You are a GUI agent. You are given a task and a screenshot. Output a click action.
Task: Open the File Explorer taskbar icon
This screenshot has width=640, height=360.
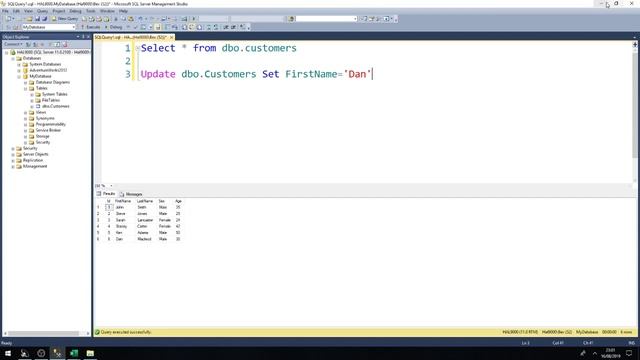pos(90,353)
